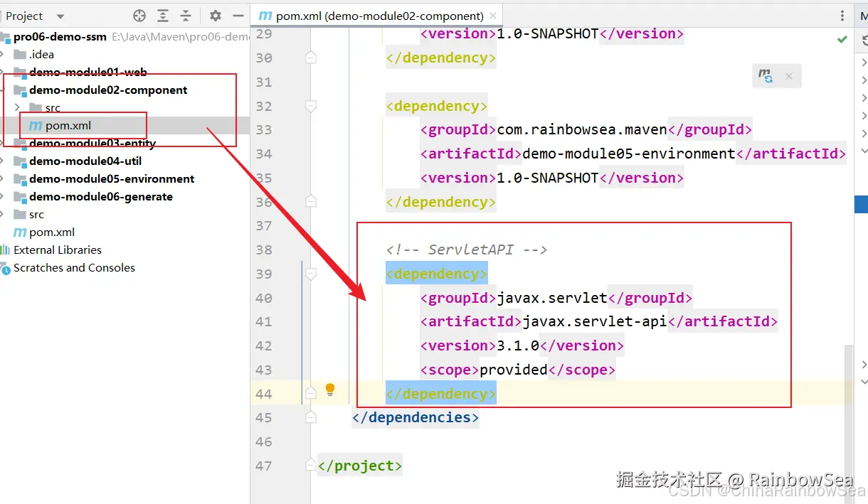The height and width of the screenshot is (504, 868).
Task: Click fold end marker at line 44
Action: click(310, 393)
